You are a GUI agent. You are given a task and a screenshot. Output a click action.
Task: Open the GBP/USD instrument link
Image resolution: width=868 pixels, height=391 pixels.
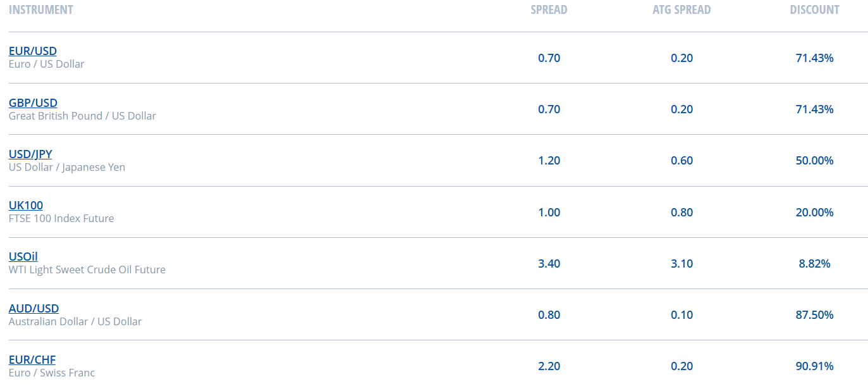coord(33,103)
